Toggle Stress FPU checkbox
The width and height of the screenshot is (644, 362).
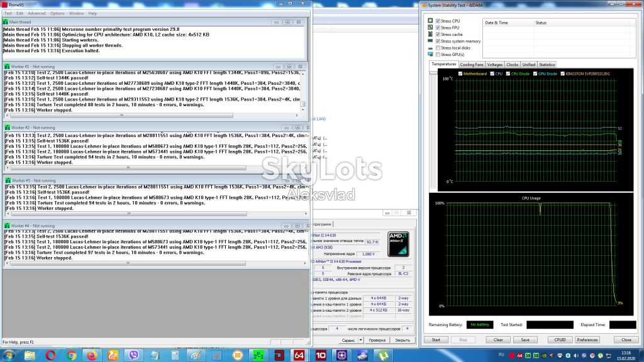(438, 28)
